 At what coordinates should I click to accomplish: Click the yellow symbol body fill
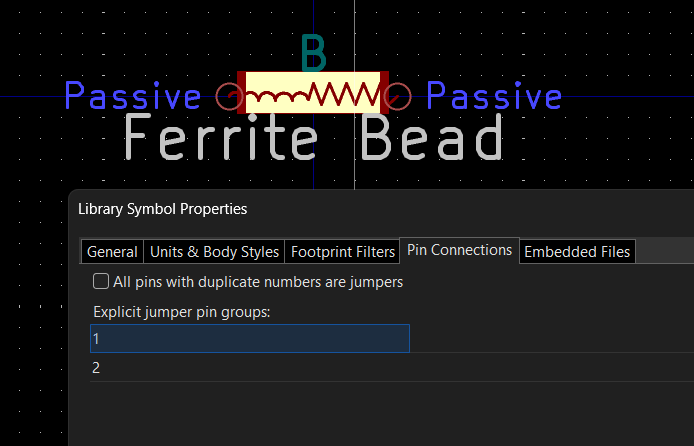313,79
